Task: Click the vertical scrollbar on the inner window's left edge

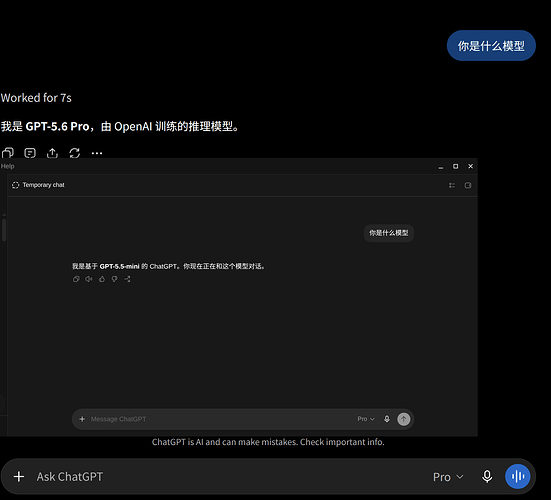Action: pos(4,230)
